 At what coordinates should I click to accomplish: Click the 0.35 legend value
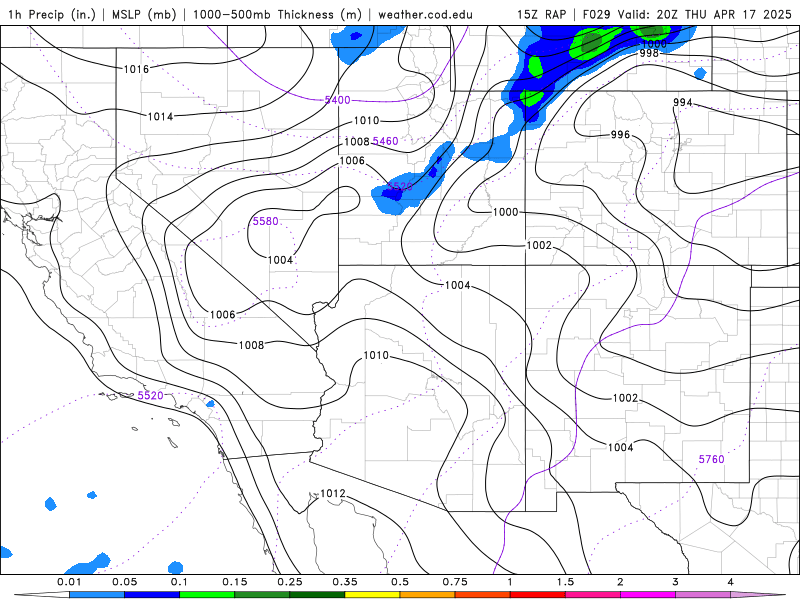point(345,582)
